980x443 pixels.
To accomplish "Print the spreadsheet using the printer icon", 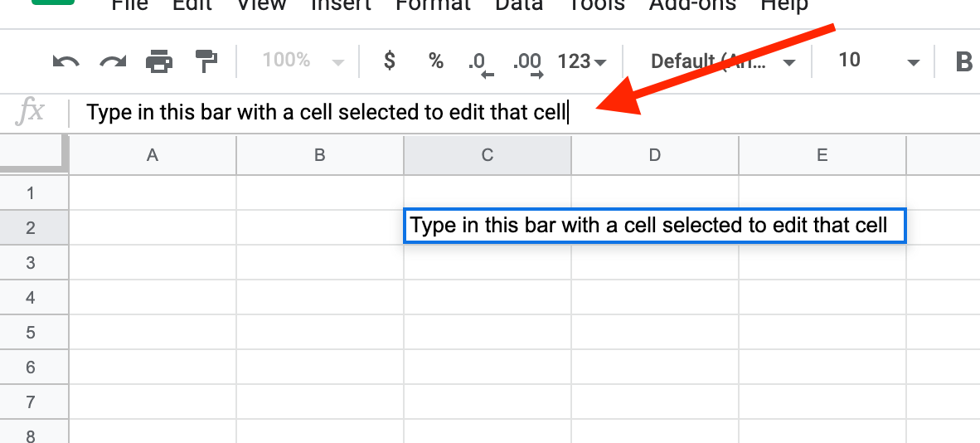I will (x=158, y=61).
